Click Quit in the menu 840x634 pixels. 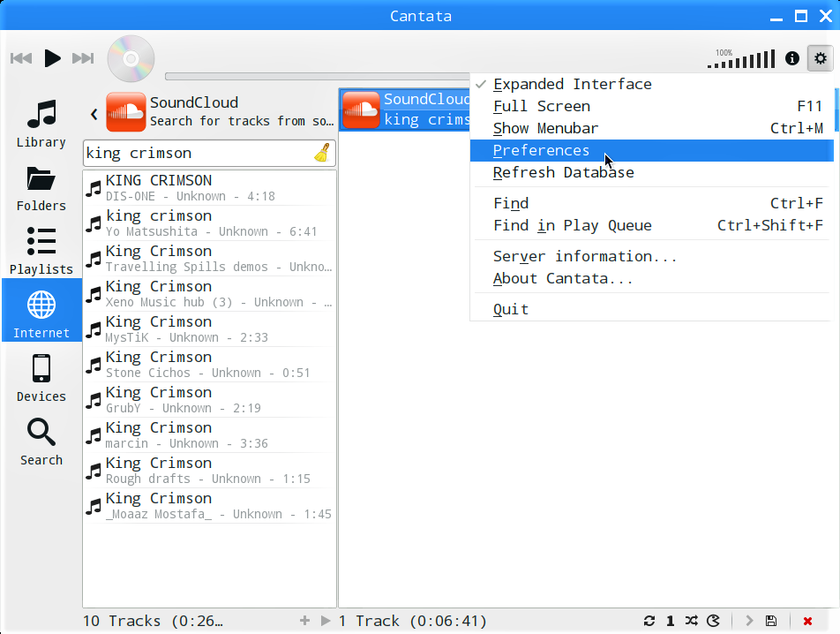pos(511,309)
